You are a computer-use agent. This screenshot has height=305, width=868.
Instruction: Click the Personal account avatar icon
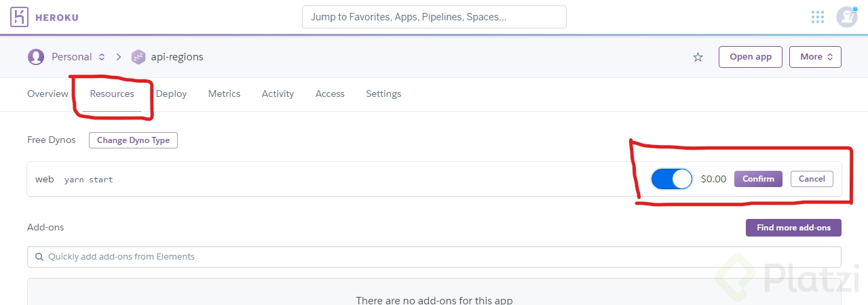click(35, 57)
